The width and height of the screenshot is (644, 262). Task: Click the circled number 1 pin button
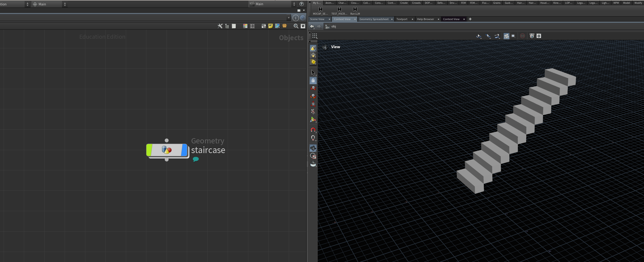click(x=296, y=18)
